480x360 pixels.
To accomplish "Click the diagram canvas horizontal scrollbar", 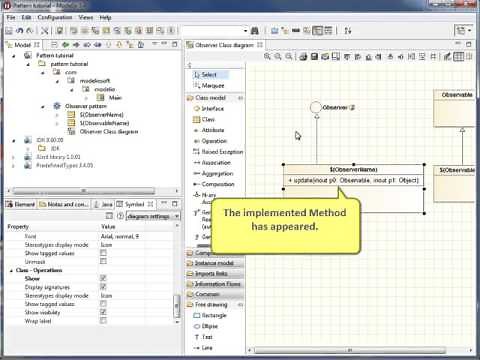I will (x=350, y=350).
